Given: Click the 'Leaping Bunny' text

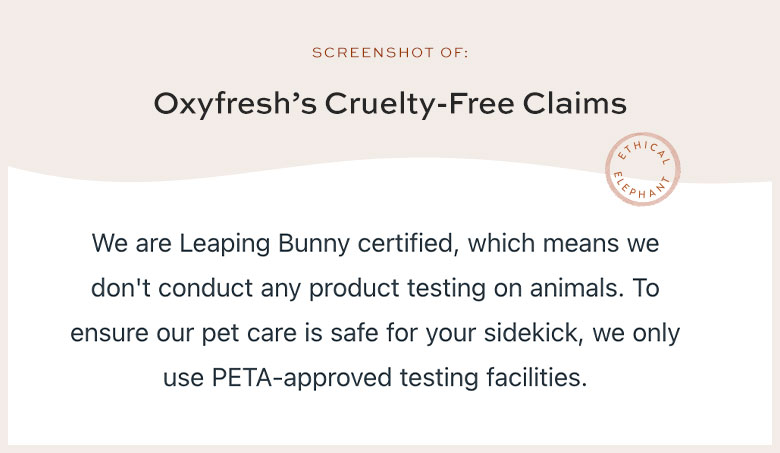Looking at the screenshot, I should 264,244.
